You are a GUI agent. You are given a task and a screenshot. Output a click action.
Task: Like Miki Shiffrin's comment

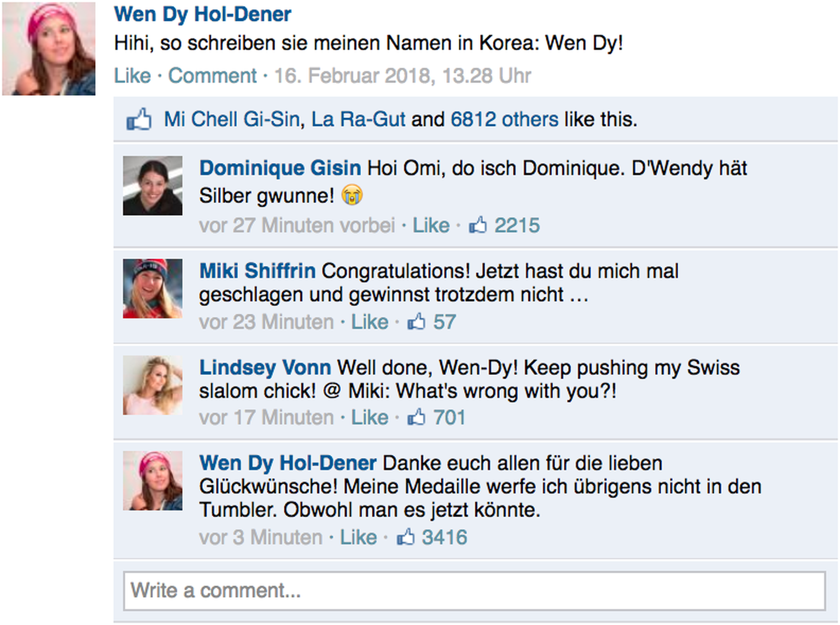pyautogui.click(x=370, y=322)
